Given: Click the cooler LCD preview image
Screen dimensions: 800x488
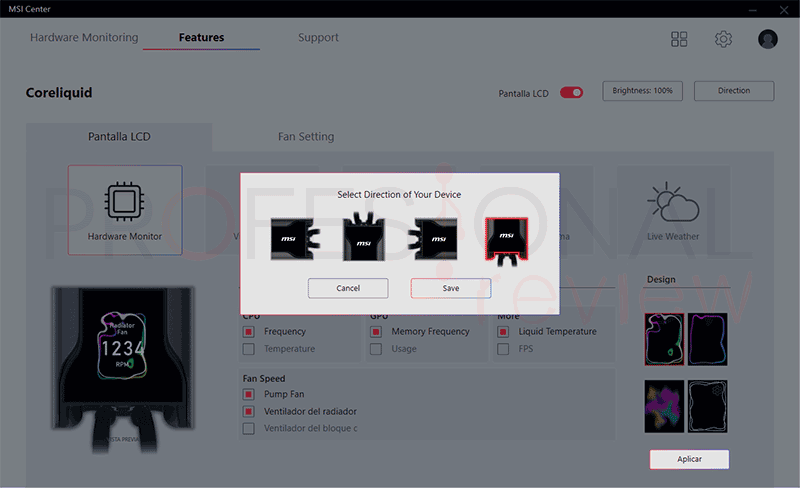Looking at the screenshot, I should pyautogui.click(x=123, y=369).
